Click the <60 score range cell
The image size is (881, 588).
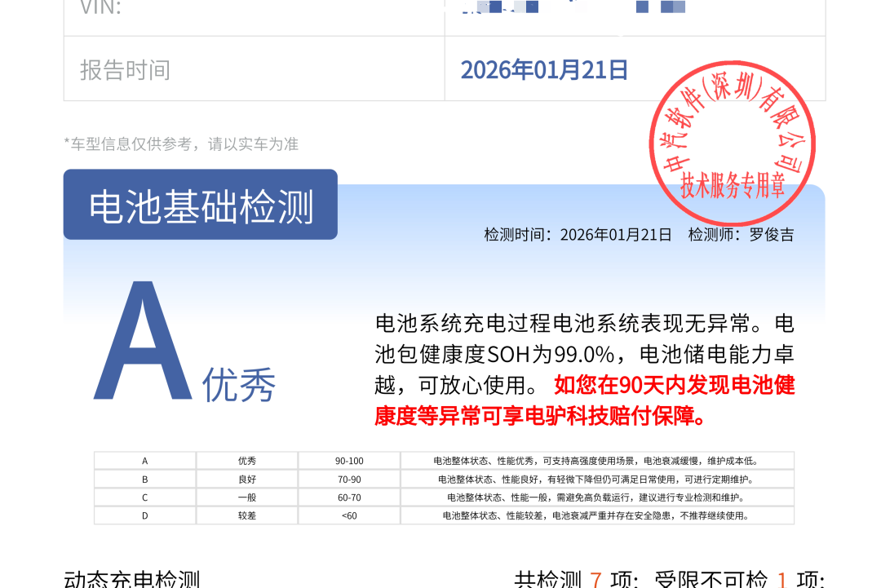point(349,515)
